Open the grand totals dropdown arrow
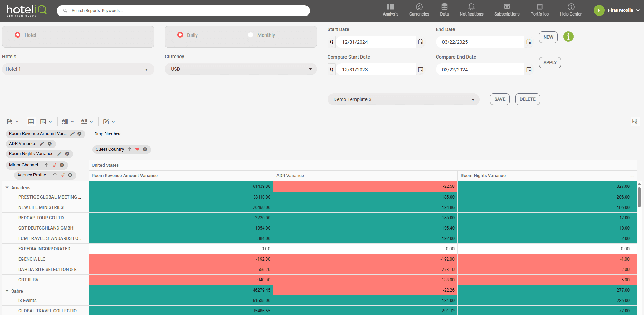 pos(91,122)
